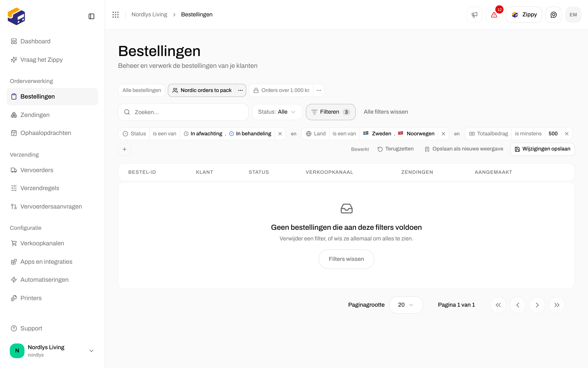Viewport: 588px width, 368px height.
Task: Open alerts with 12 notifications
Action: tap(494, 15)
